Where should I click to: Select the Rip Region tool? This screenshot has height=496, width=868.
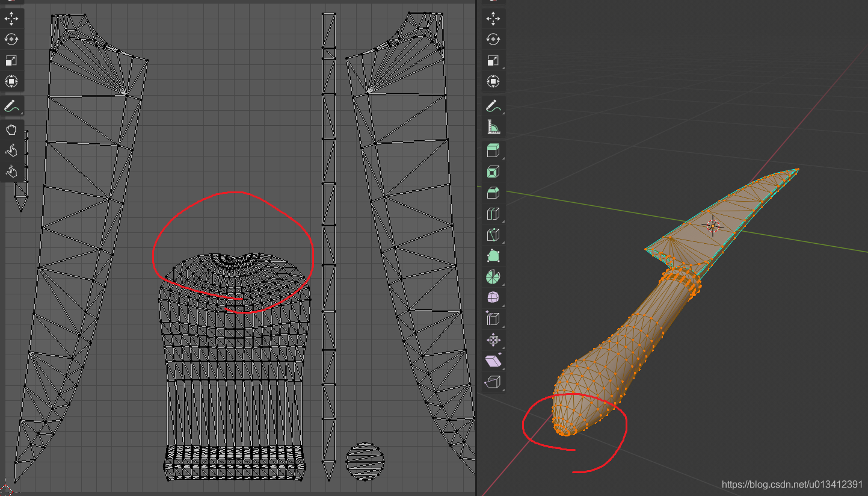[x=493, y=382]
